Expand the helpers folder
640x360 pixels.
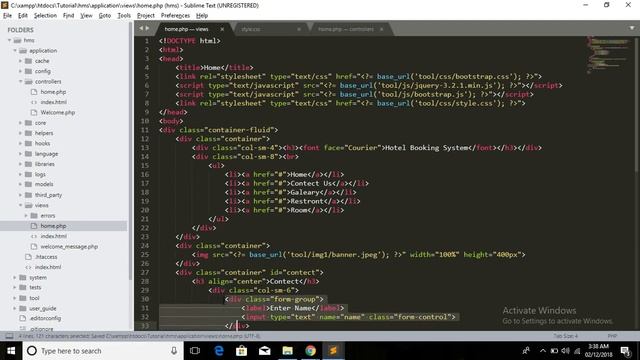point(20,133)
